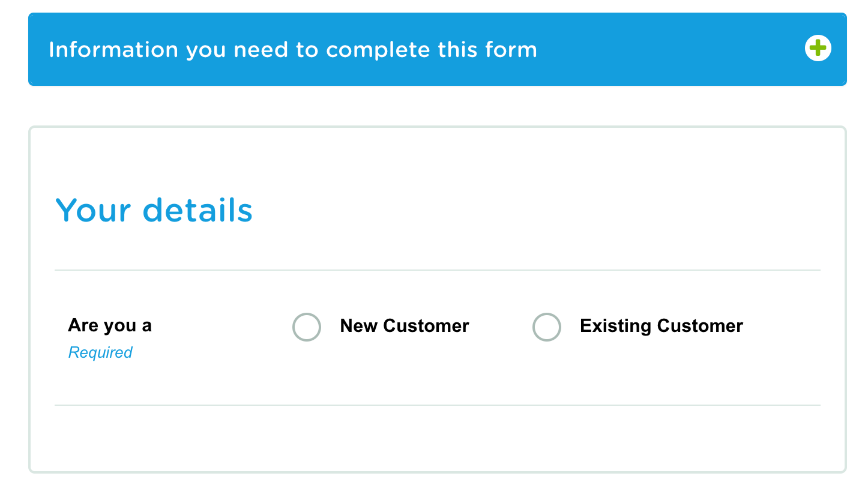Click the 'Are you a' question label
The width and height of the screenshot is (868, 485).
110,325
